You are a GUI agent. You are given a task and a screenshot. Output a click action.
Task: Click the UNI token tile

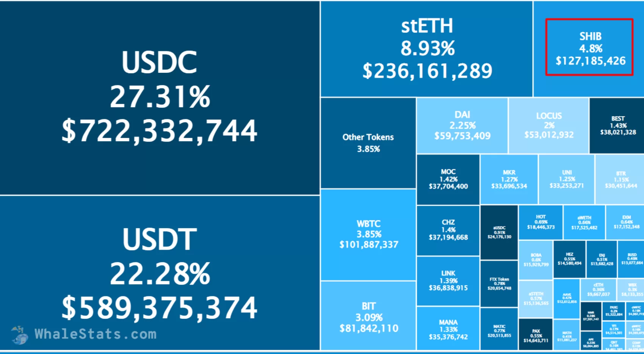pyautogui.click(x=567, y=179)
